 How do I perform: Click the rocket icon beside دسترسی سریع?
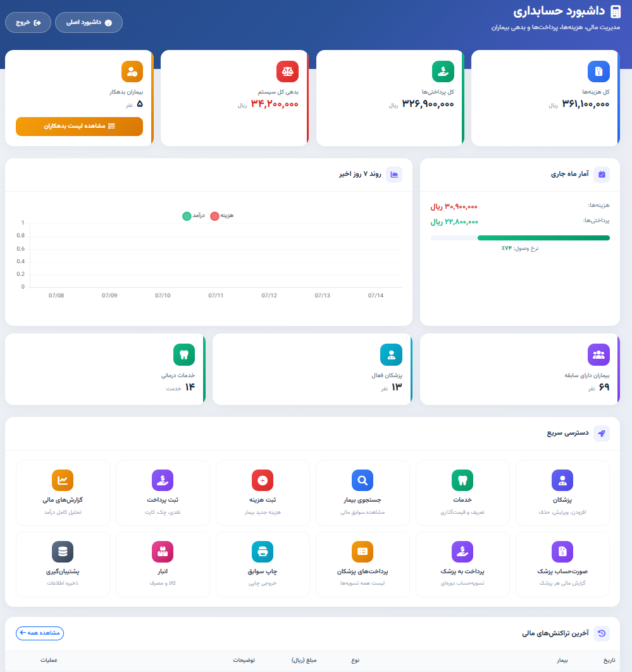602,433
